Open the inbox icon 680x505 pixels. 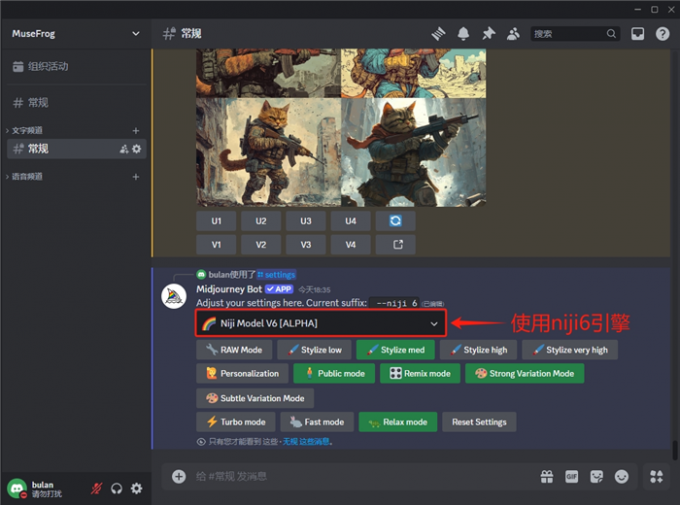638,33
